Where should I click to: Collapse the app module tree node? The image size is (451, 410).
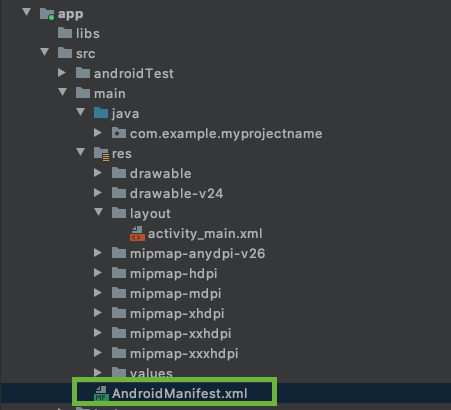[x=27, y=12]
